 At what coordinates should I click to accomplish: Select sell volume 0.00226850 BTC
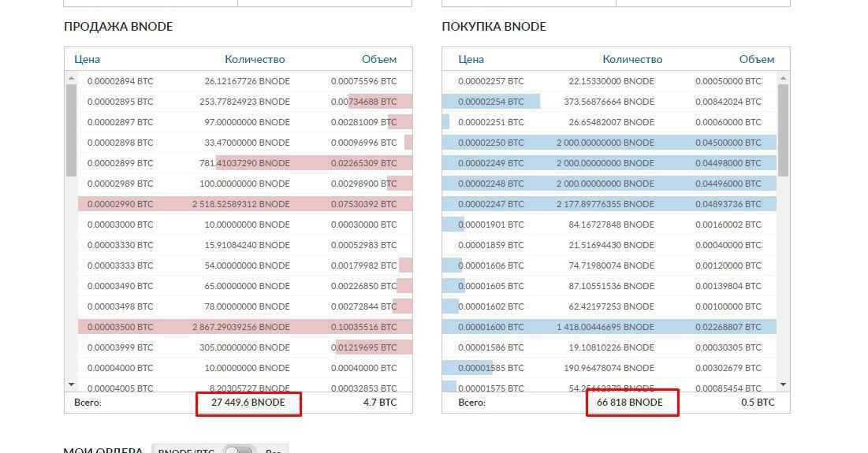click(363, 286)
